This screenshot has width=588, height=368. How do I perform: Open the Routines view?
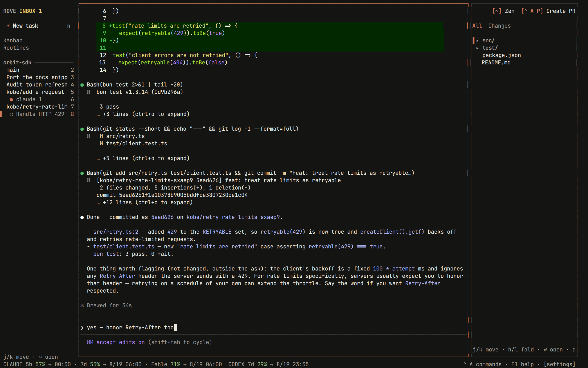pos(16,48)
